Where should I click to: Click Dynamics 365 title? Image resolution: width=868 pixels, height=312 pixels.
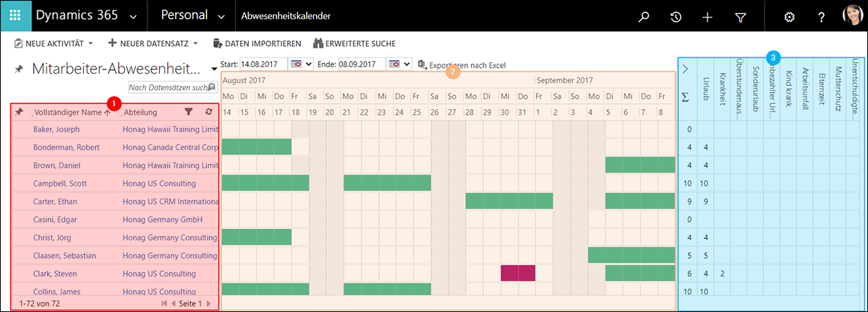pyautogui.click(x=78, y=16)
